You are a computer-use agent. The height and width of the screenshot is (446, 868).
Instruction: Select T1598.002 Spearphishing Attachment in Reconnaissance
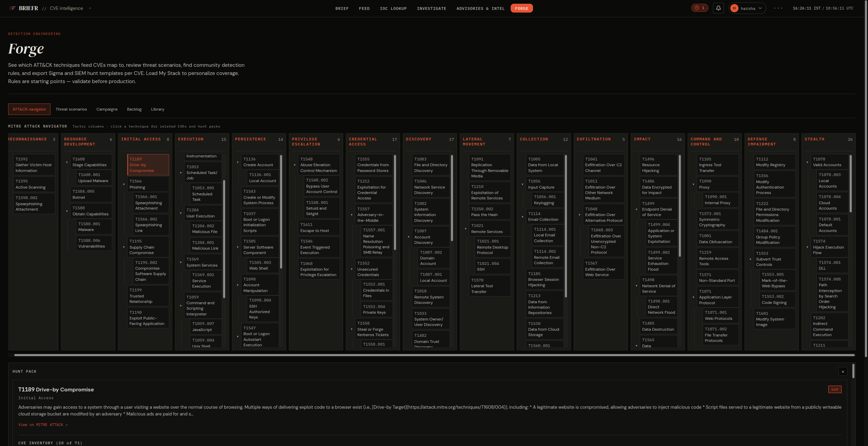[34, 203]
